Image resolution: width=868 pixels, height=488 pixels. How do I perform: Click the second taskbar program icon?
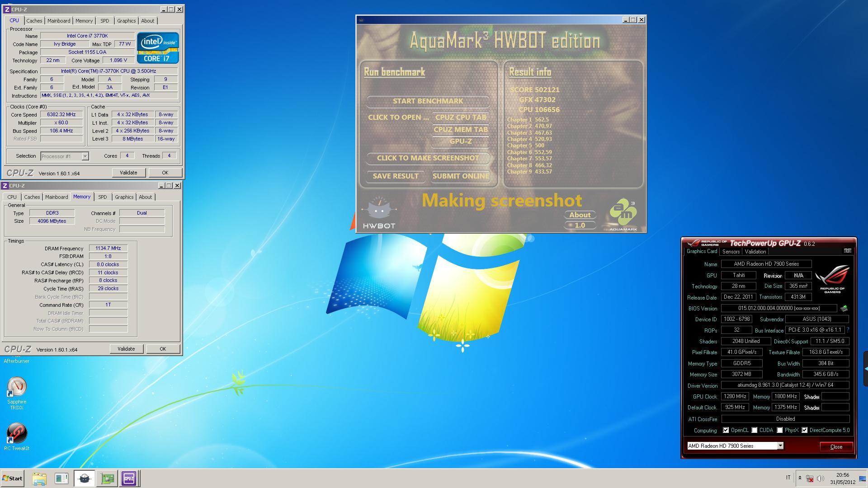(x=61, y=478)
